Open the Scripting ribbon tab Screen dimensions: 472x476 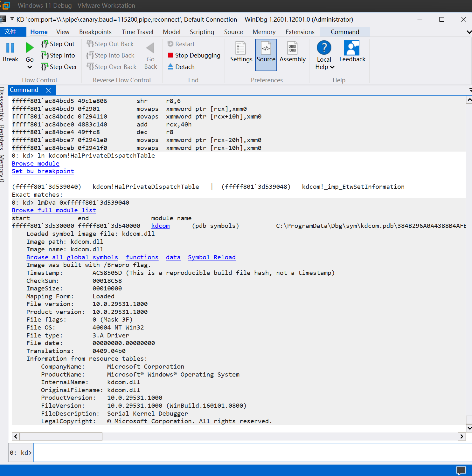pos(202,32)
